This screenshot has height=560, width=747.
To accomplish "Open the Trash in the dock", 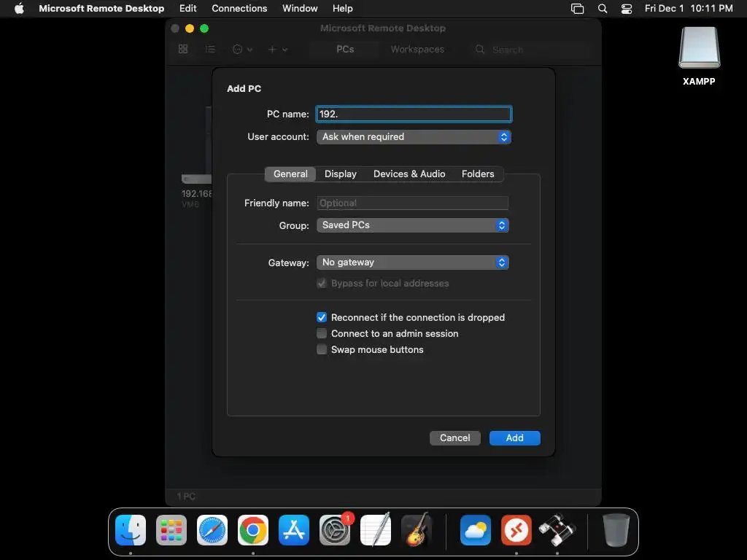I will pos(616,530).
